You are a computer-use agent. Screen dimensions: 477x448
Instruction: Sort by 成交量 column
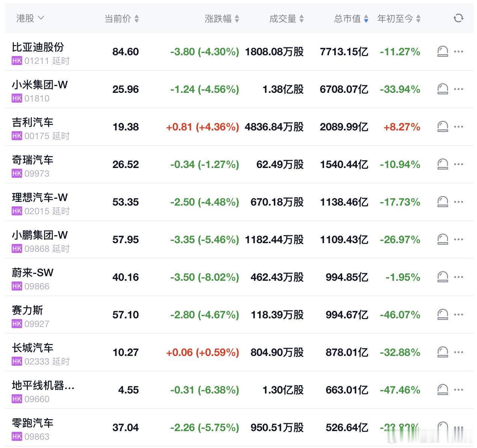coord(287,18)
